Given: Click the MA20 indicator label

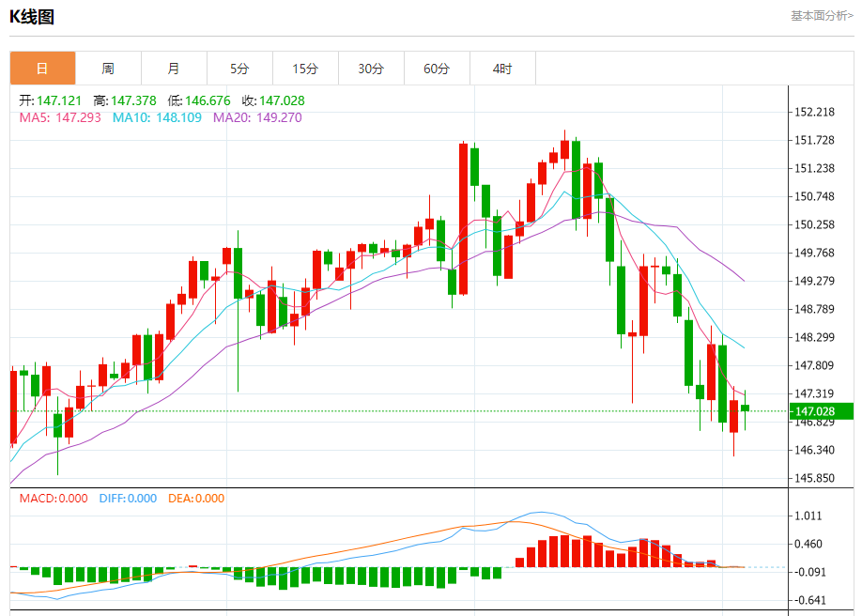Looking at the screenshot, I should [258, 117].
